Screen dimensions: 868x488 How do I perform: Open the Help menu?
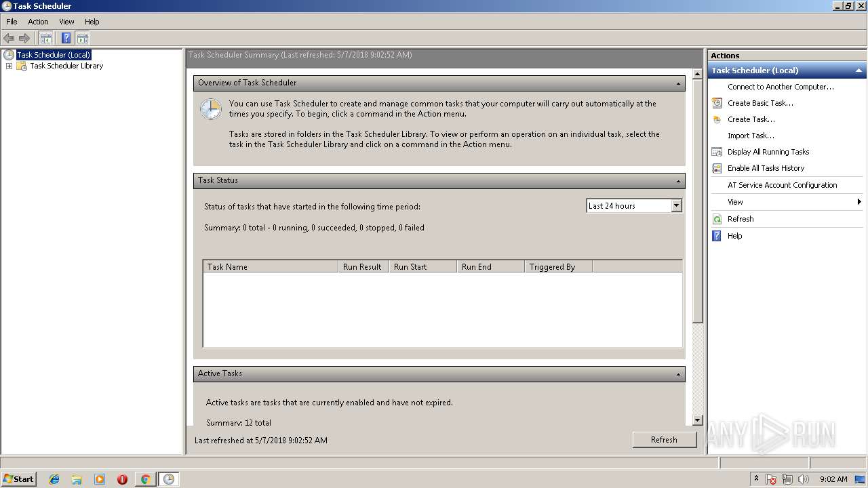tap(92, 22)
